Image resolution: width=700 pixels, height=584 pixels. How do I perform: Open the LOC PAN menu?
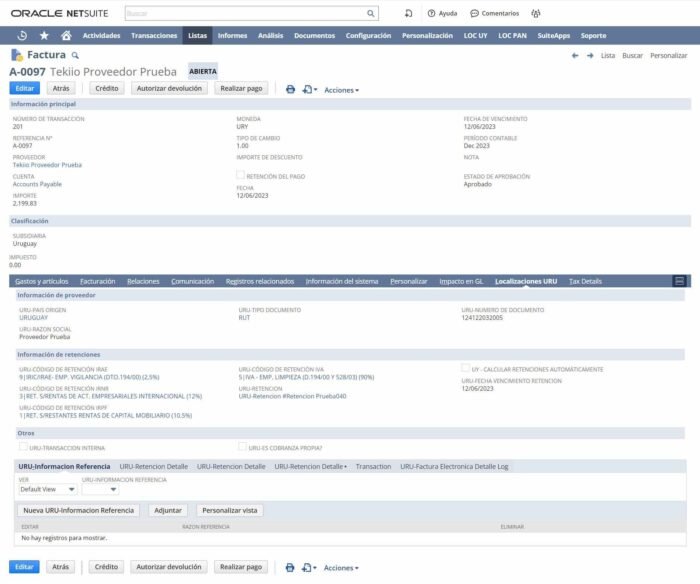pos(512,35)
